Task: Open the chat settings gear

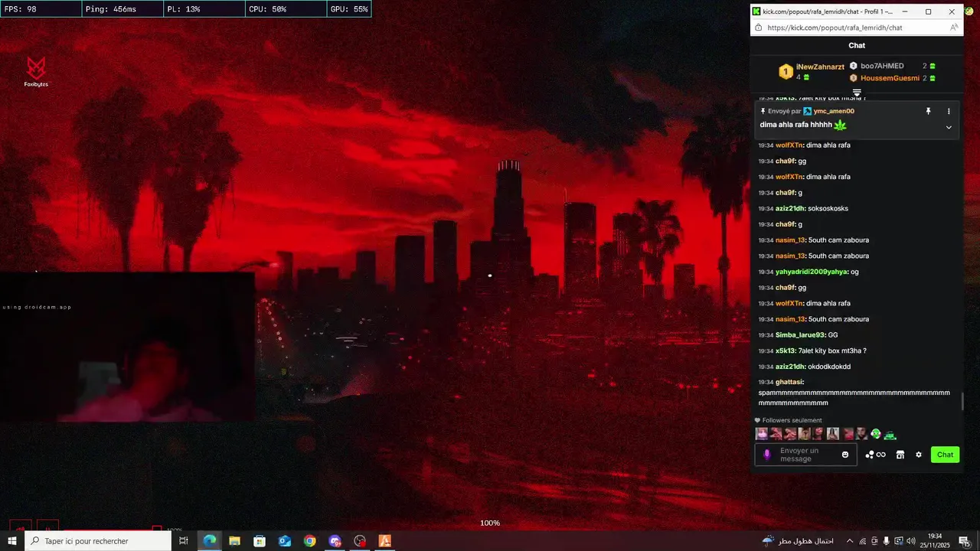Action: click(919, 455)
